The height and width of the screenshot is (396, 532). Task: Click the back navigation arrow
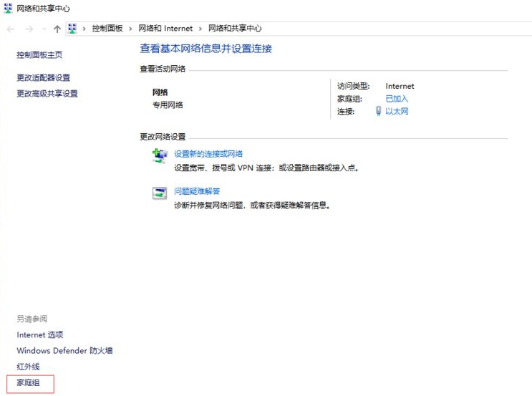11,29
